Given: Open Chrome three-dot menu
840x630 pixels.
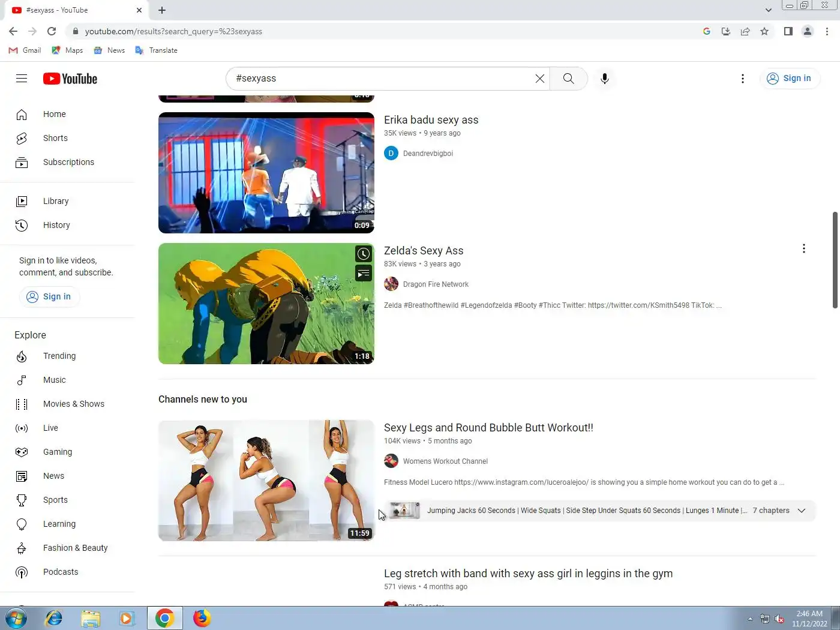Looking at the screenshot, I should click(827, 31).
